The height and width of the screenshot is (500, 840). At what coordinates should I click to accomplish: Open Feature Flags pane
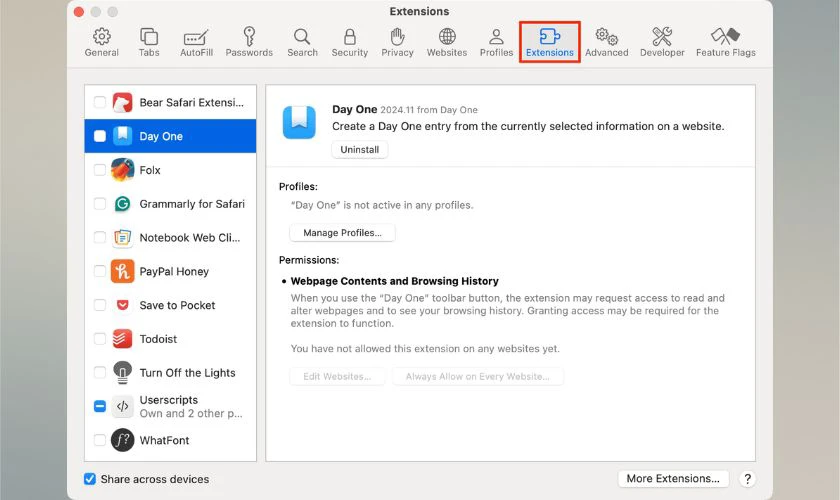(x=725, y=42)
